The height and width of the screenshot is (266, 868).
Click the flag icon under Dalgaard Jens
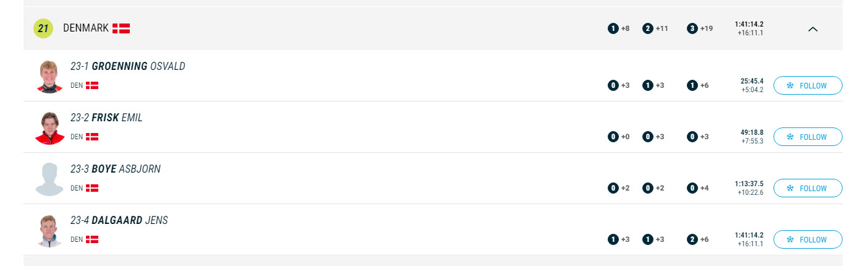point(92,239)
